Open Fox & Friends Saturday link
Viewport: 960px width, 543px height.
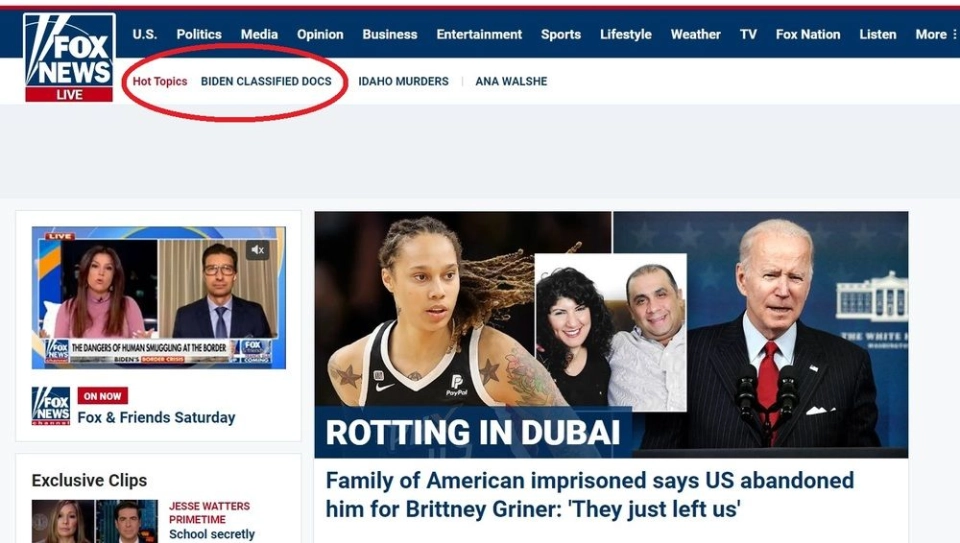156,418
